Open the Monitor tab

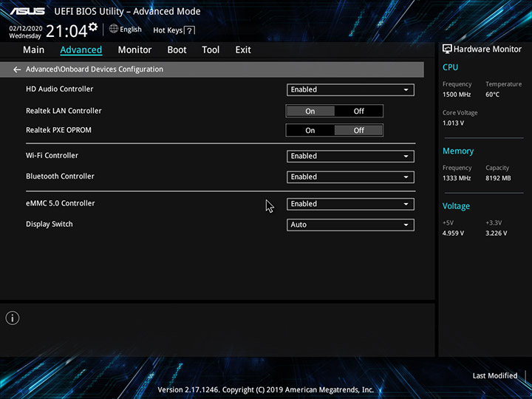134,50
